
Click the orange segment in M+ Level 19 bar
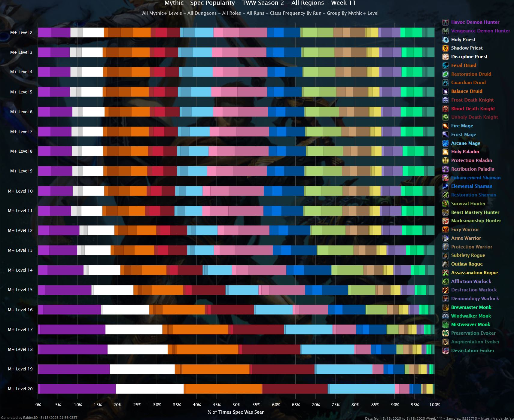click(x=216, y=369)
